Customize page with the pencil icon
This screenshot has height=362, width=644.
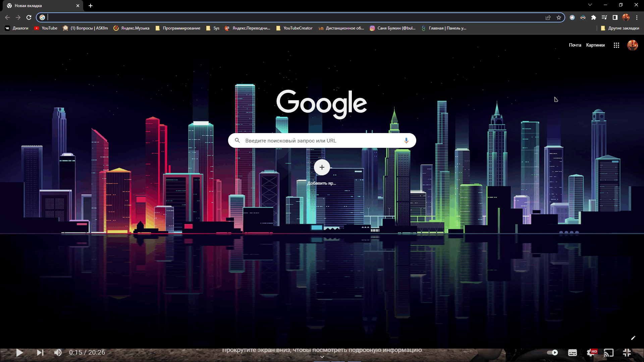[633, 338]
